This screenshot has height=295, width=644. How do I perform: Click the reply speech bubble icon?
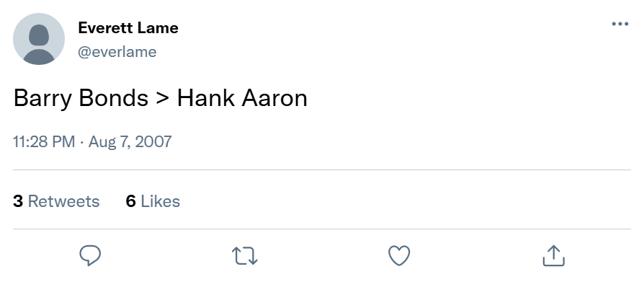pyautogui.click(x=90, y=255)
